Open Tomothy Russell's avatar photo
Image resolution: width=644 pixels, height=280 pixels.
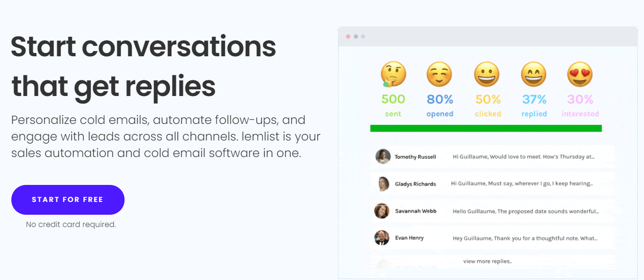383,157
